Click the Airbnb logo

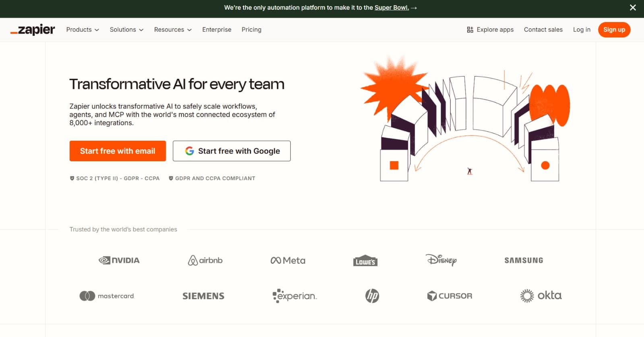click(205, 260)
